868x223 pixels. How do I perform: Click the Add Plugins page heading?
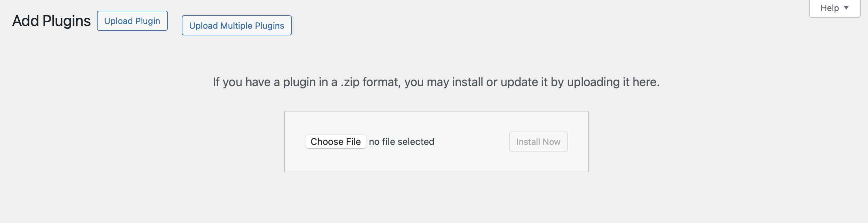(x=51, y=21)
